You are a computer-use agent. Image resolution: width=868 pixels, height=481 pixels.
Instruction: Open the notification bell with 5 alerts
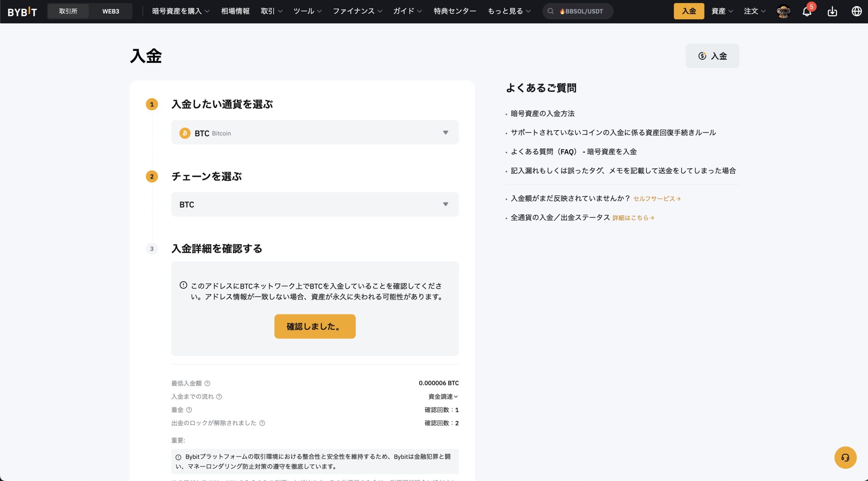point(807,11)
